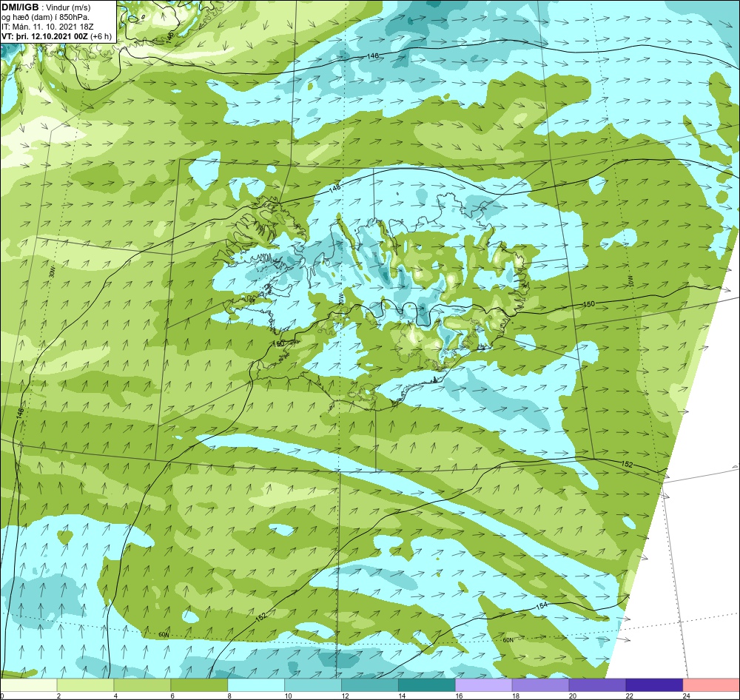Pick the dark teal 14–16 m/s legend swatch
740x700 pixels.
[427, 685]
